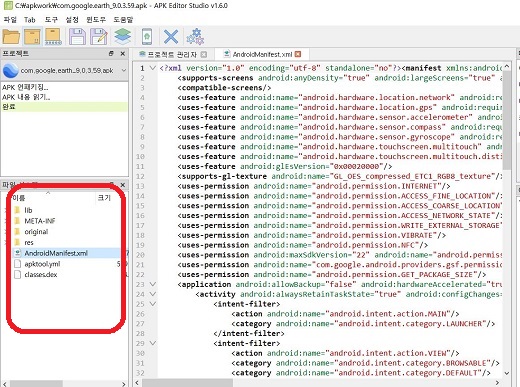Open the Settings menu (설정)
Viewport: 520px width, 387px height.
pos(72,20)
